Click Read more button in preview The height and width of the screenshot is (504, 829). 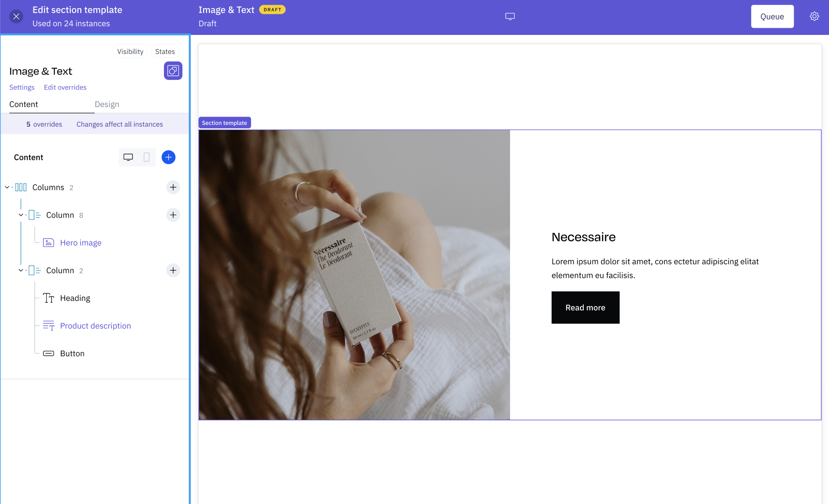(x=585, y=307)
